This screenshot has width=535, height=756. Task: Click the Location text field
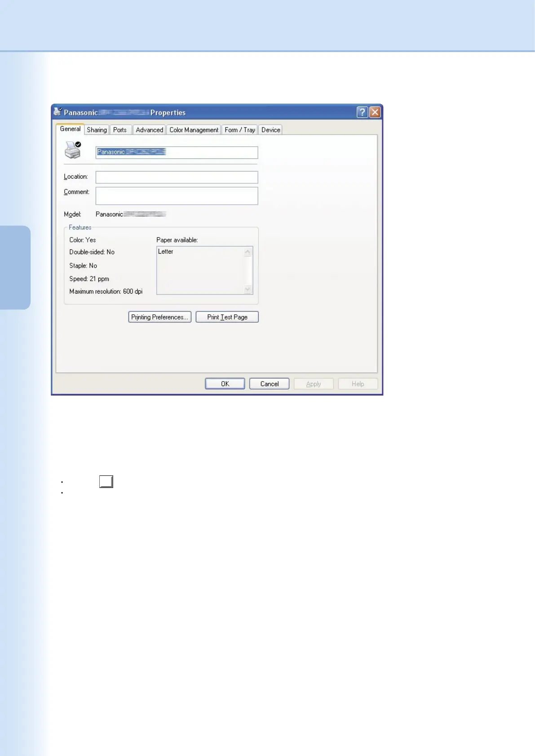pos(177,177)
